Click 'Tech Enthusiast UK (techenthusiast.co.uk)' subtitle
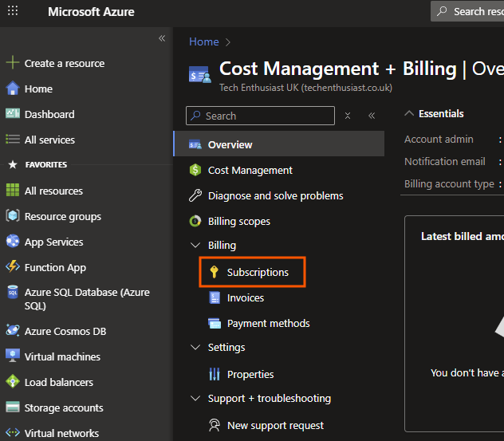 click(305, 88)
